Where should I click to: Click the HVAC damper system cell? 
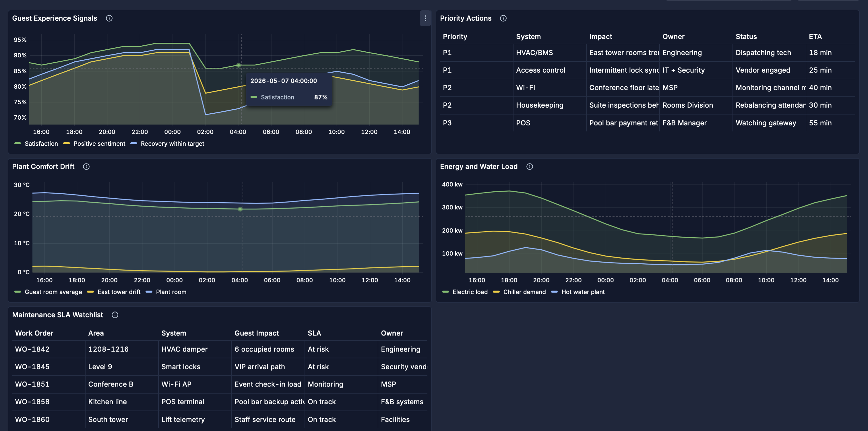tap(195, 349)
